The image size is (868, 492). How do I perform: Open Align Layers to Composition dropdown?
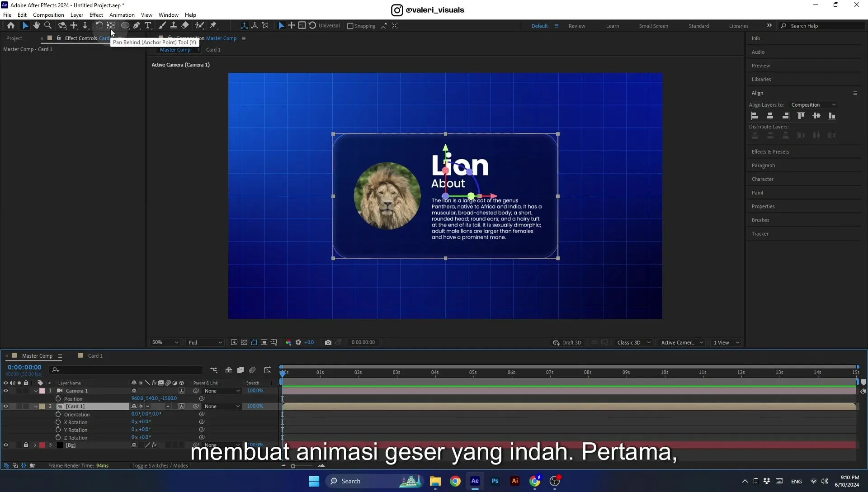813,105
